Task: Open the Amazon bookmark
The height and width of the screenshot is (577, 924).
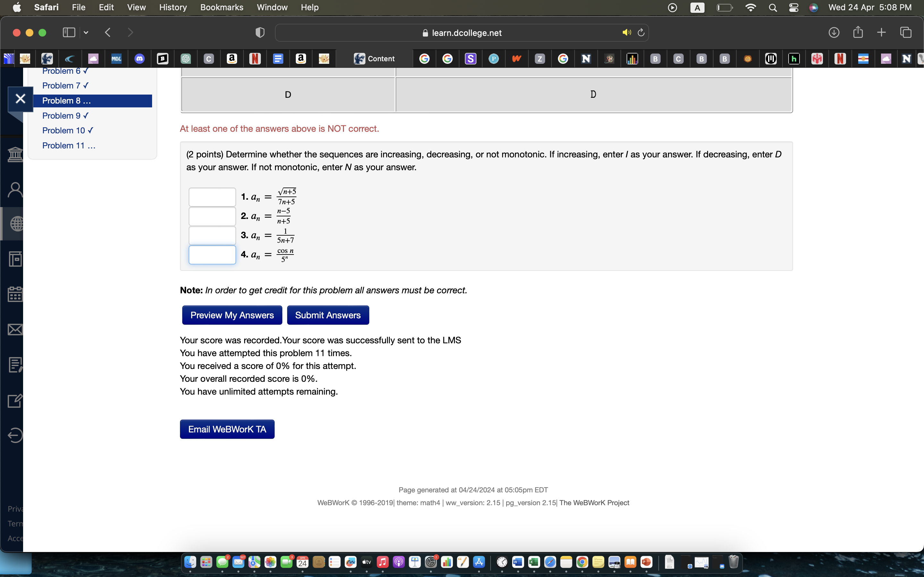Action: (x=232, y=58)
